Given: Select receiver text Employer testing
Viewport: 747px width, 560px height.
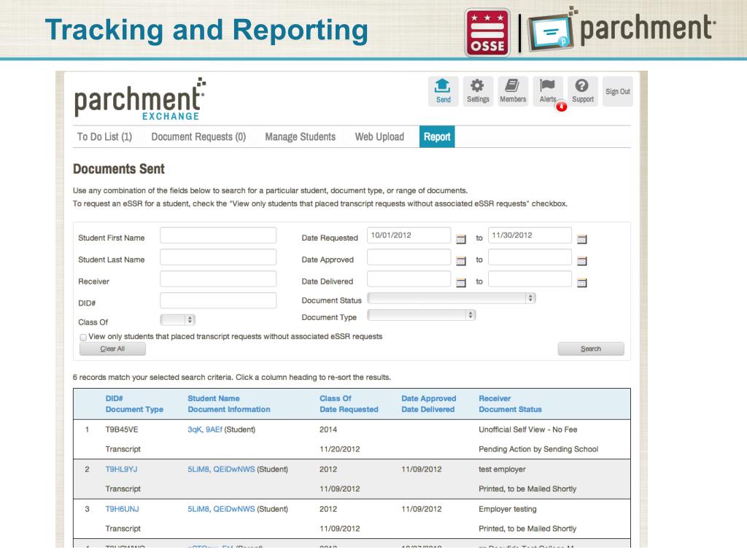Looking at the screenshot, I should point(508,509).
